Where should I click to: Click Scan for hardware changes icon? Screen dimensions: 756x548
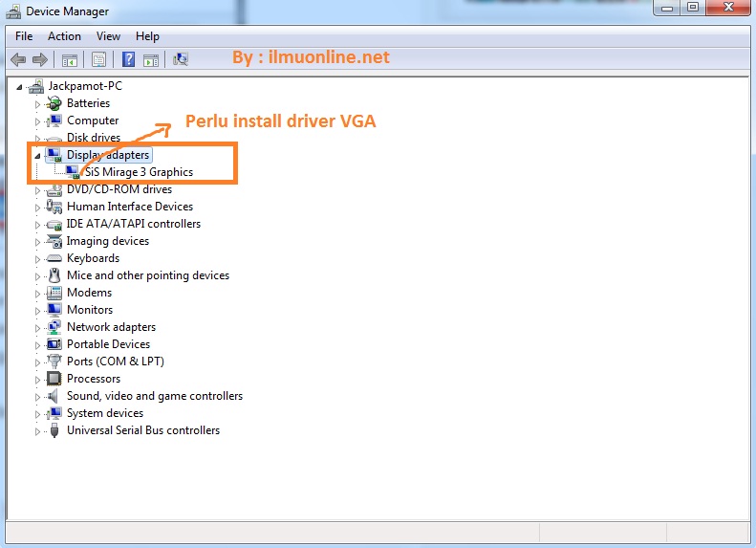pyautogui.click(x=181, y=59)
